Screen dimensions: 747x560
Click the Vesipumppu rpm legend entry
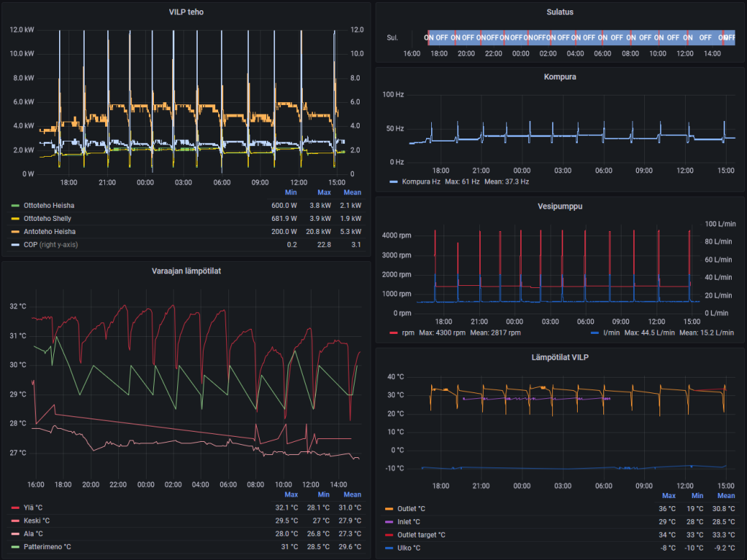tap(408, 332)
